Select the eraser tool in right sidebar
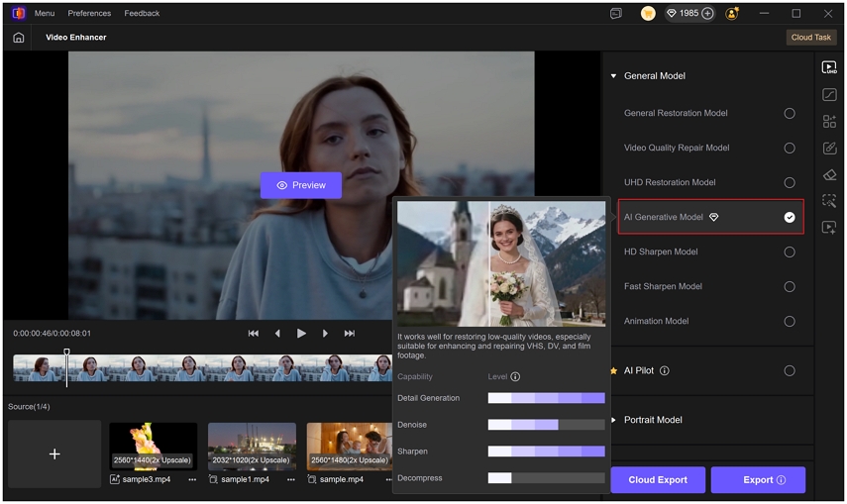Image resolution: width=847 pixels, height=504 pixels. tap(829, 175)
